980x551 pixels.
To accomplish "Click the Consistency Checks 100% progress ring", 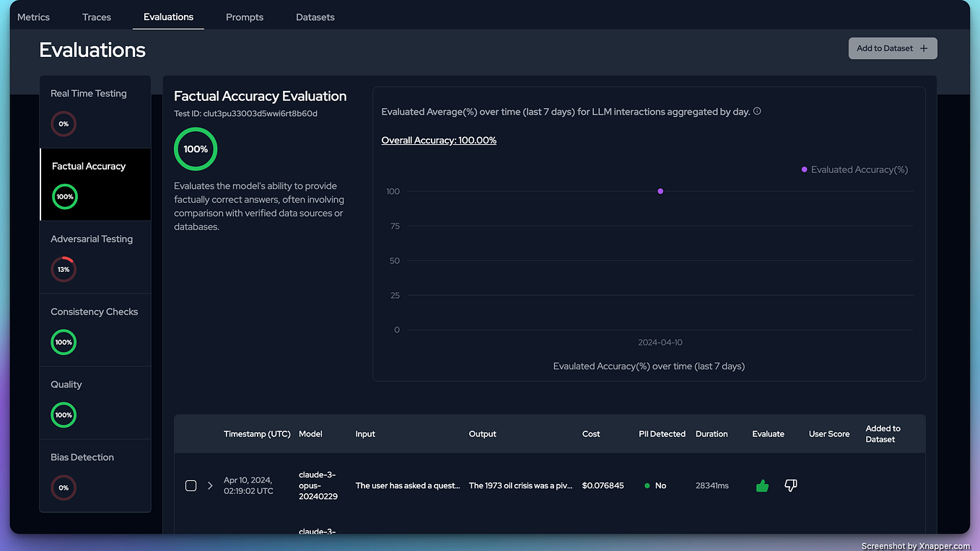I will tap(64, 342).
